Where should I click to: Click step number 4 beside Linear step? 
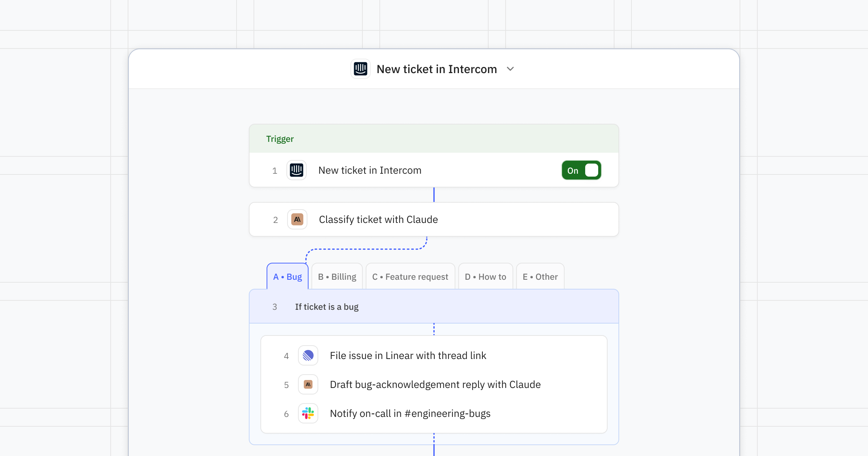tap(286, 356)
